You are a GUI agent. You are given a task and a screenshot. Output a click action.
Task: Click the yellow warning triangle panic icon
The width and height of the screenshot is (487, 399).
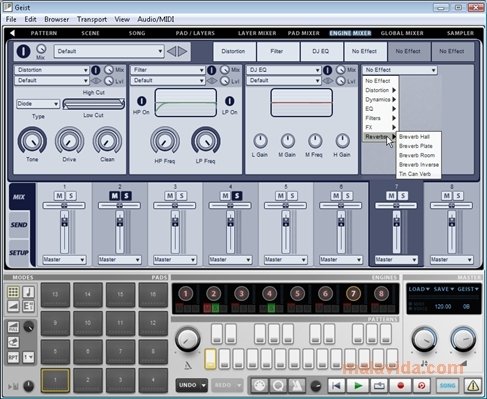pos(473,386)
